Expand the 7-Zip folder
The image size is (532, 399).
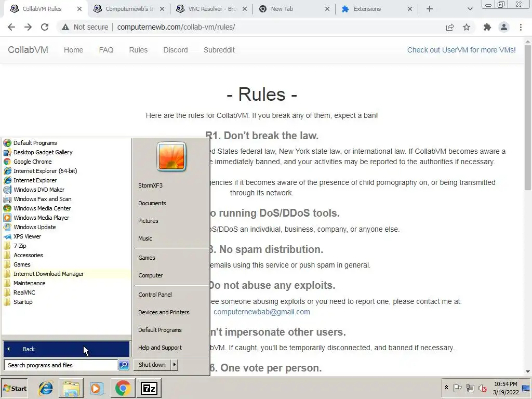pyautogui.click(x=66, y=246)
